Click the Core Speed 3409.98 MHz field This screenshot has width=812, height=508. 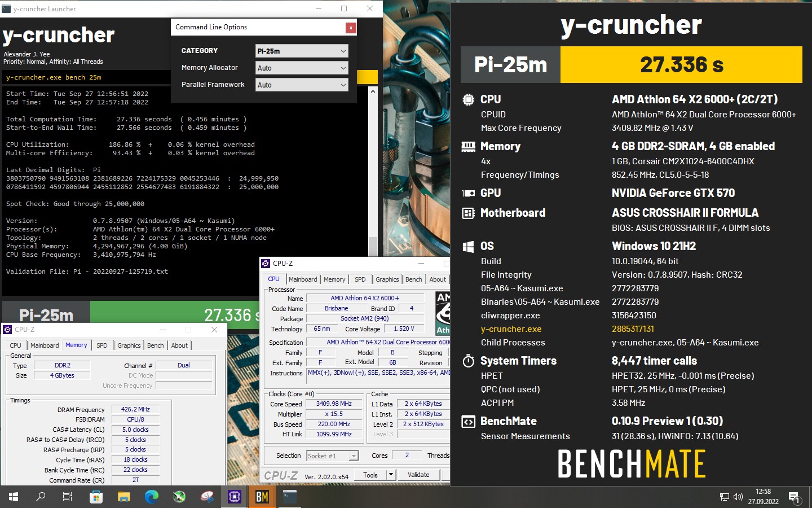(334, 404)
